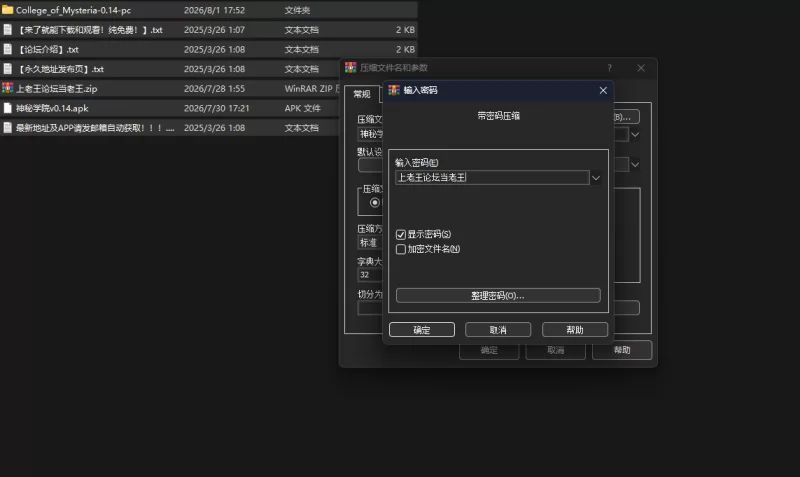The height and width of the screenshot is (477, 800).
Task: Expand the default profile dropdown in background dialog
Action: (635, 164)
